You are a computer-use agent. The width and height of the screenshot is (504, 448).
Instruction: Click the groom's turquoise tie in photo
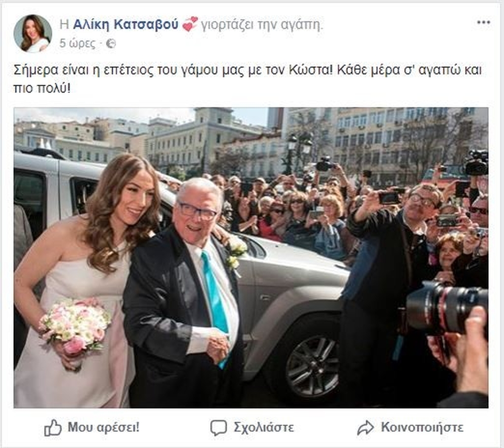tap(215, 299)
